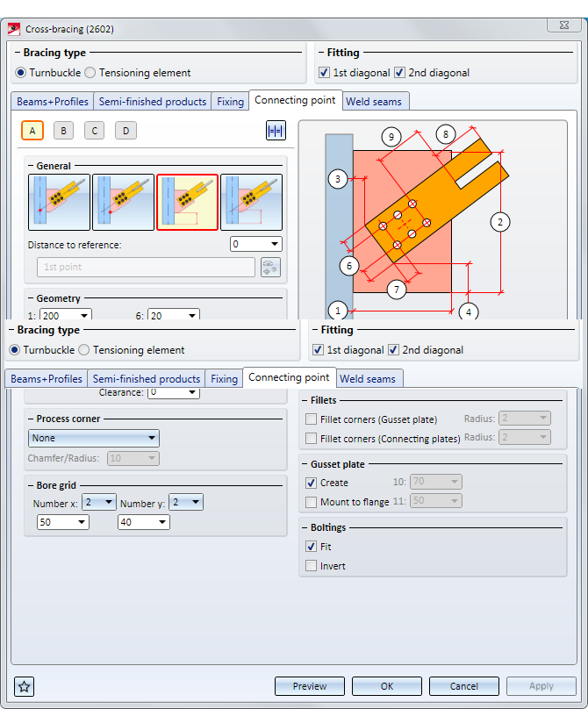The height and width of the screenshot is (709, 588).
Task: Open the Bore grid Number y dropdown
Action: point(186,502)
